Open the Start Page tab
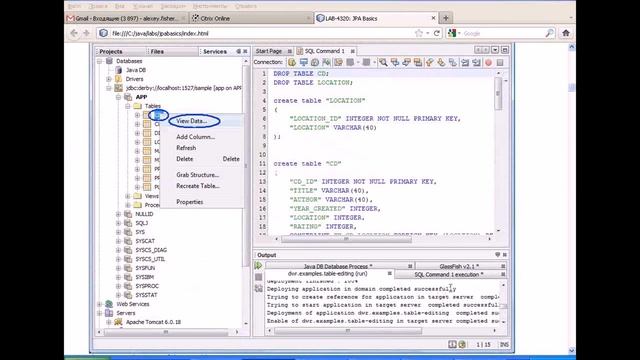 click(x=272, y=51)
